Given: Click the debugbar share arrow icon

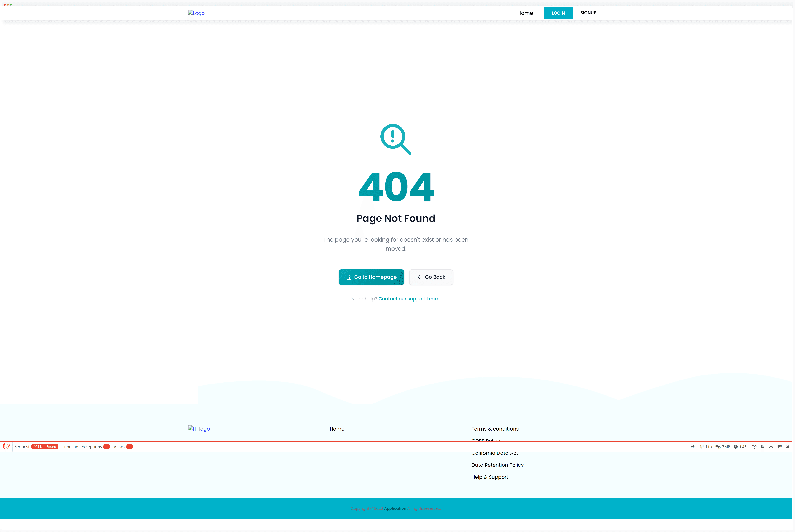Looking at the screenshot, I should [692, 447].
